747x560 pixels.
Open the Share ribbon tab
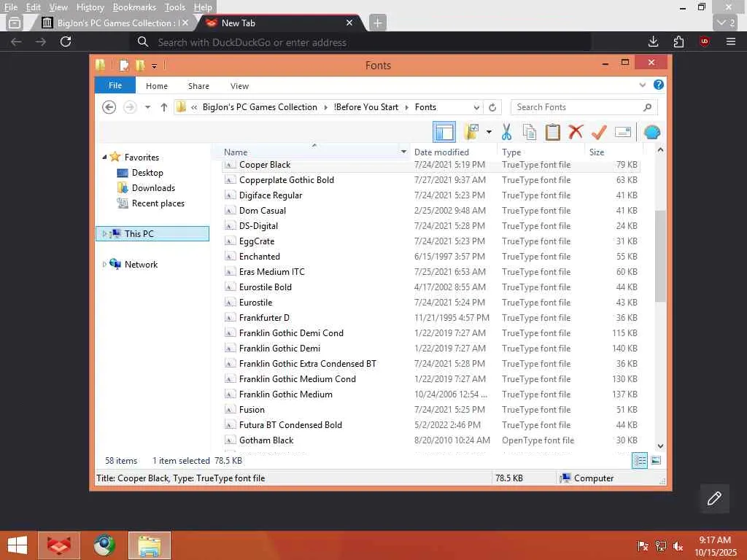(198, 86)
